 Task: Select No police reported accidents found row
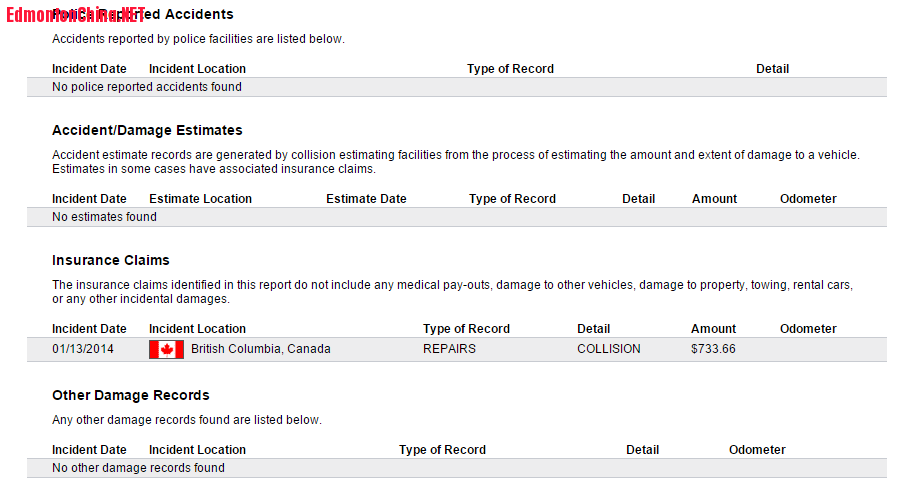456,87
